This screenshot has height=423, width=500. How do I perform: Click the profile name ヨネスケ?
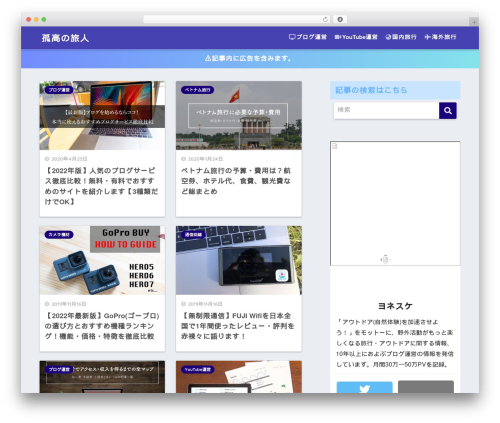click(x=395, y=306)
